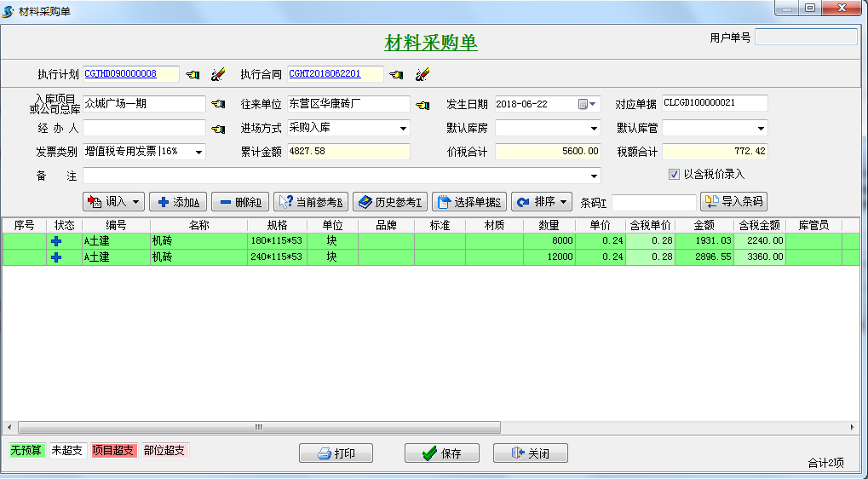Click the lookup icon beside 入库项目 field
This screenshot has width=868, height=479.
(218, 104)
